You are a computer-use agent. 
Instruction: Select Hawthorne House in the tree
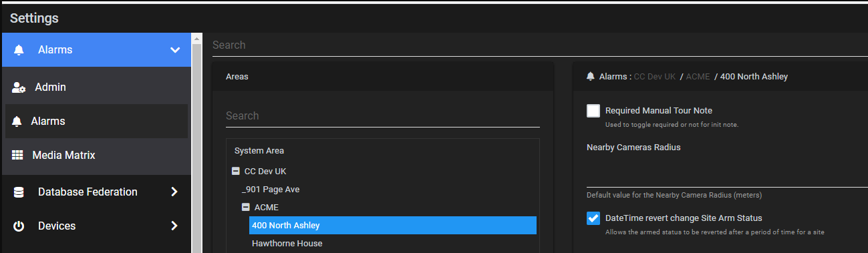(287, 244)
